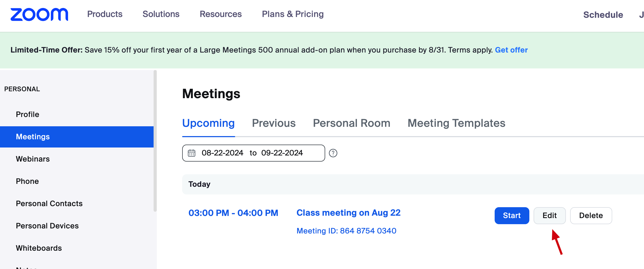Click the date range input field
644x269 pixels.
pos(253,153)
